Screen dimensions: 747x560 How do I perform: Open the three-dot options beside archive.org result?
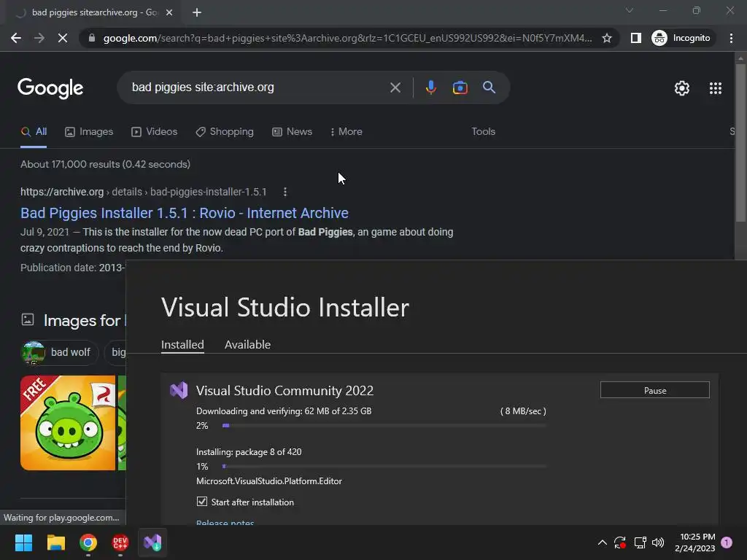285,192
